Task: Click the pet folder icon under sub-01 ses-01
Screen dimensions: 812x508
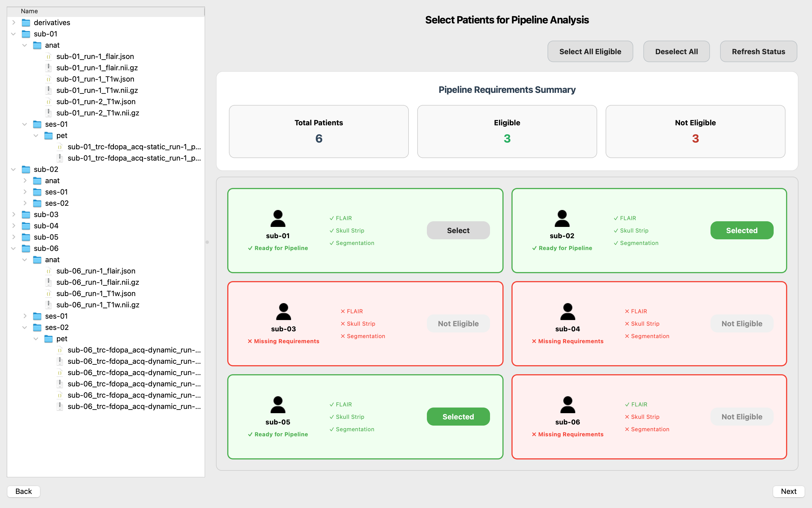Action: 49,135
